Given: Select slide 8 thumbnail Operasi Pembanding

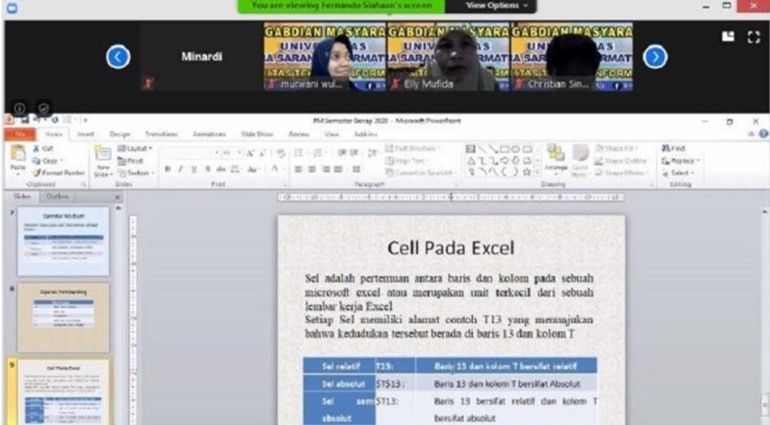Looking at the screenshot, I should 63,317.
